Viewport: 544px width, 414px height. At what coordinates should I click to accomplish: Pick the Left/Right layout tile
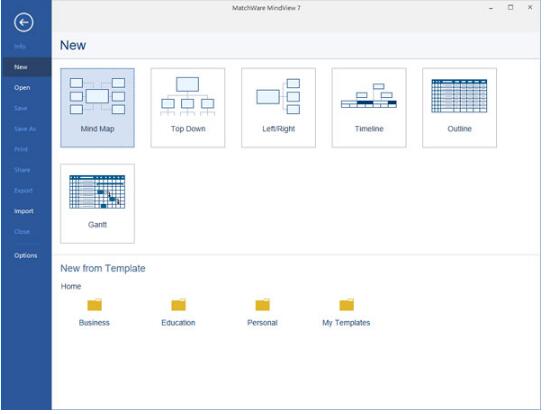(278, 108)
